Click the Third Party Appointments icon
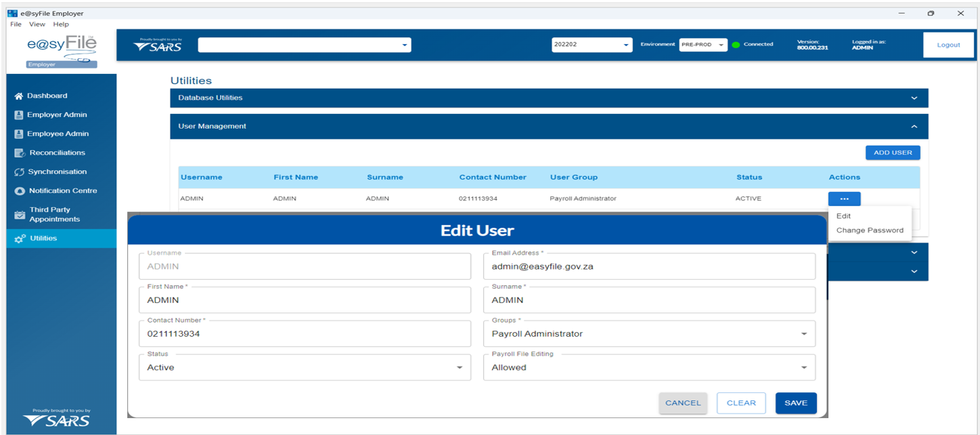 click(x=20, y=215)
